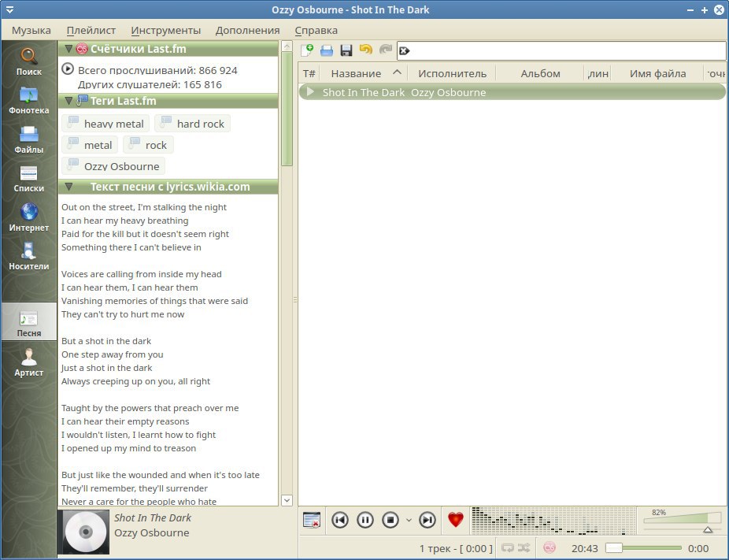Click the yellow undo arrow
729x560 pixels.
(366, 49)
